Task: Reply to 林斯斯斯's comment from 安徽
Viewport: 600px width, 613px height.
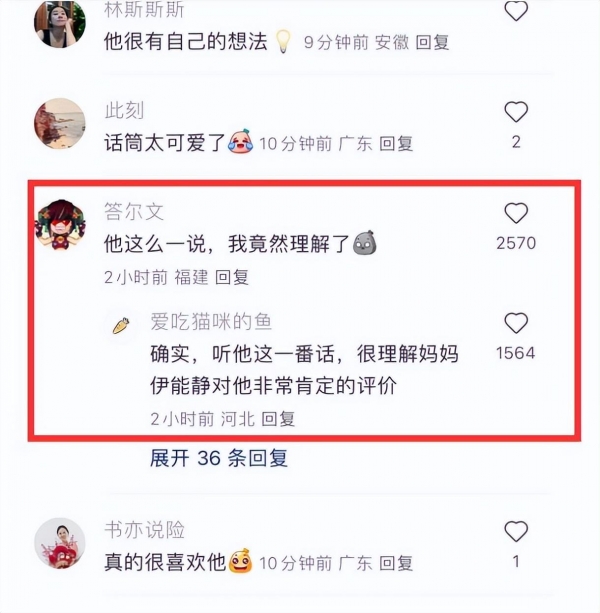Action: (x=432, y=42)
